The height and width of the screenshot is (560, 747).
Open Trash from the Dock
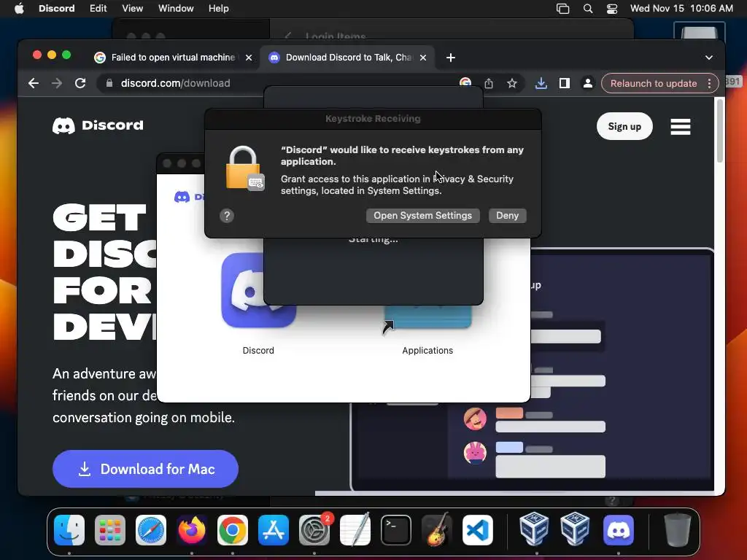678,530
